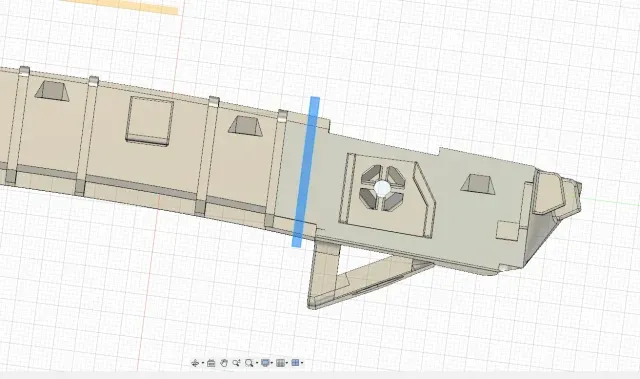Expand the Grid and Snaps dropdown arrow
The width and height of the screenshot is (640, 379).
(x=287, y=363)
